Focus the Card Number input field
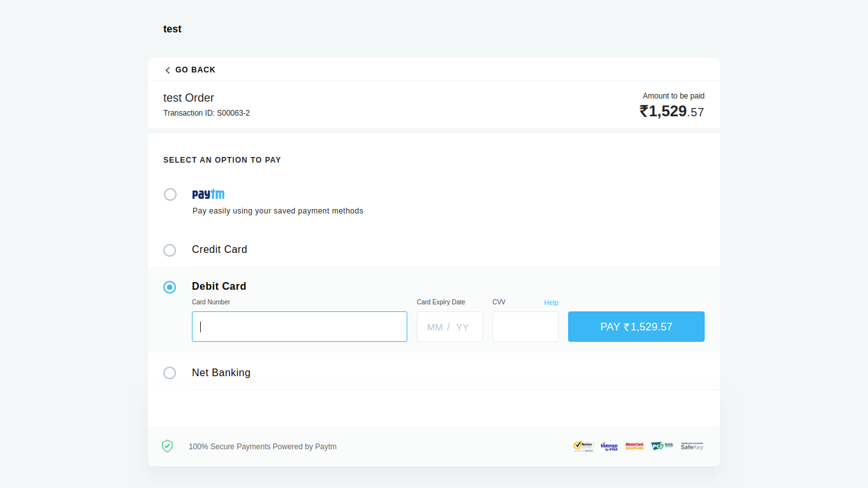 pos(299,327)
